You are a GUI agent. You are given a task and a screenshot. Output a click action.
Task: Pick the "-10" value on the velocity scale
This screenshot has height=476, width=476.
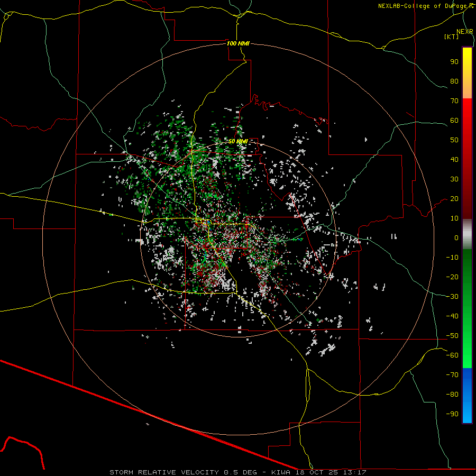(x=452, y=258)
